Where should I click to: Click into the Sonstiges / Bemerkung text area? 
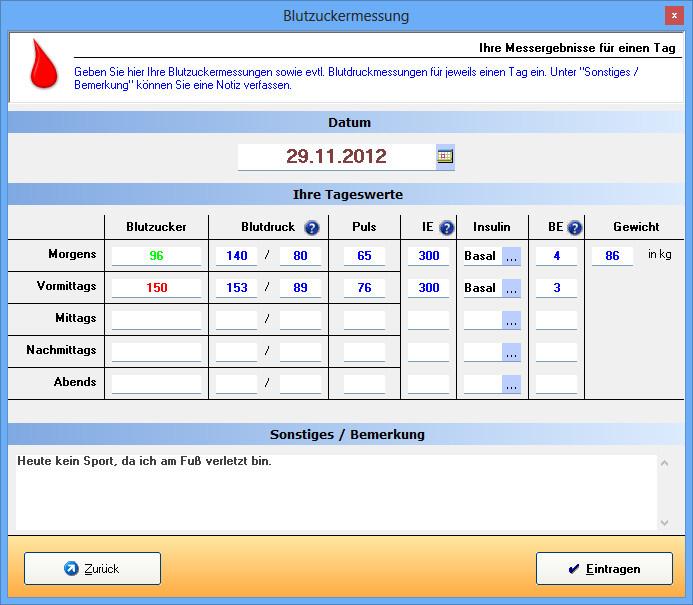pos(337,492)
